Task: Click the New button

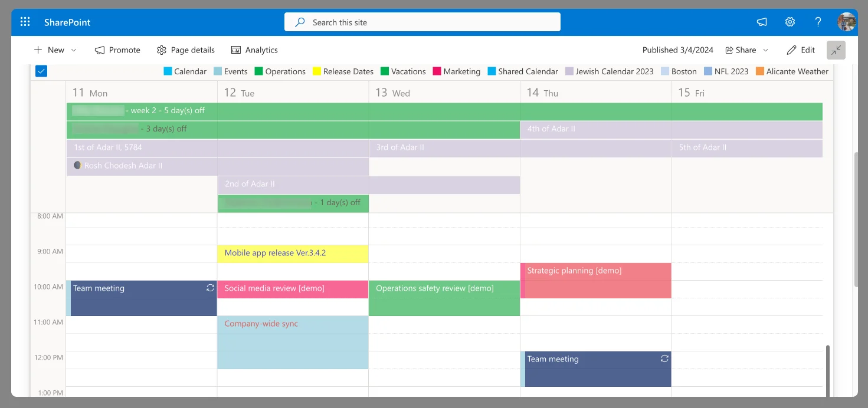Action: point(49,50)
